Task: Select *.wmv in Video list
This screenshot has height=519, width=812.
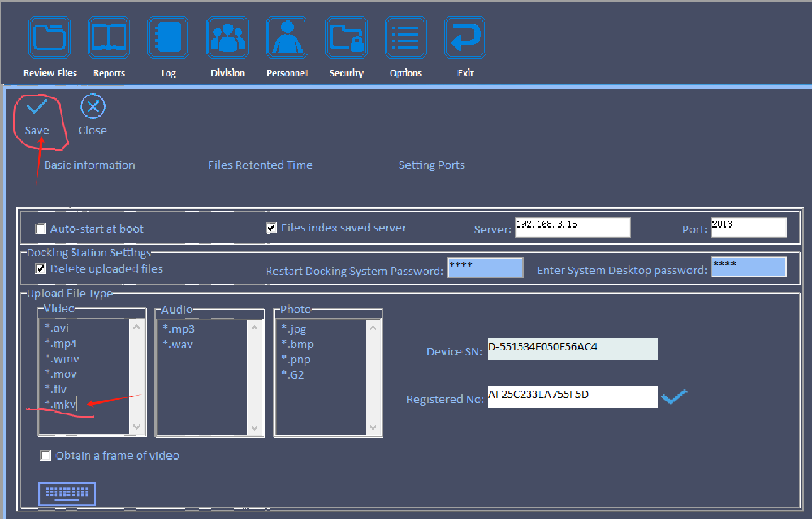Action: point(62,359)
